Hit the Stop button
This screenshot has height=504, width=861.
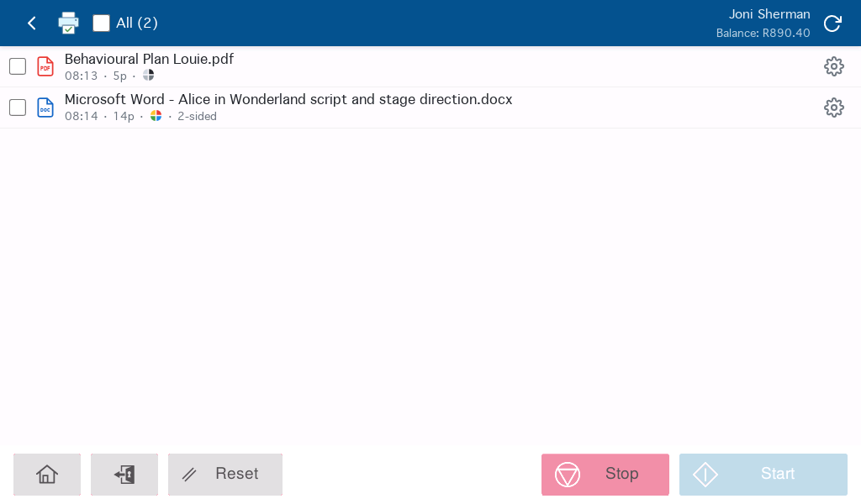(605, 475)
